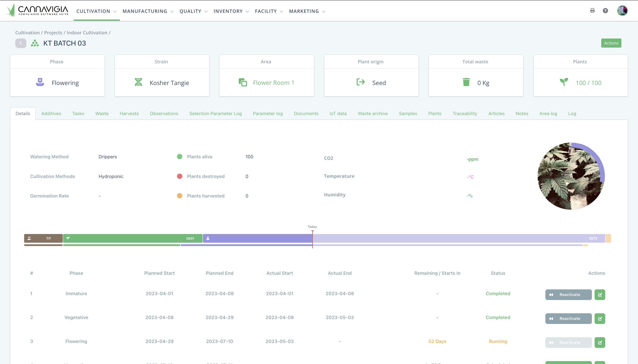This screenshot has height=364, width=638.
Task: Click edit icon for Flowering phase row
Action: point(600,342)
